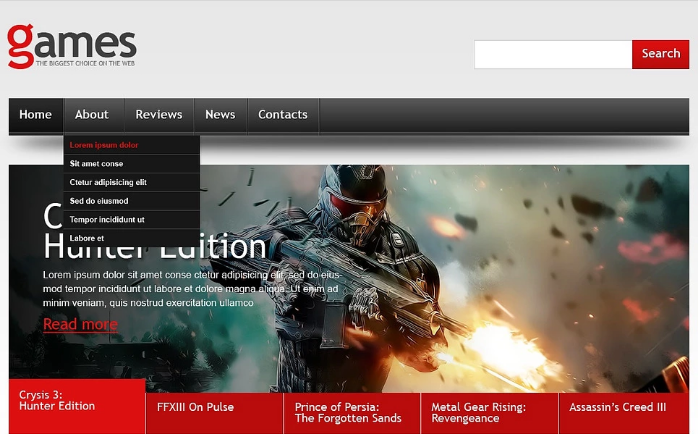Select 'Sit amet conse' dropdown entry
Image resolution: width=698 pixels, height=434 pixels.
click(x=132, y=164)
